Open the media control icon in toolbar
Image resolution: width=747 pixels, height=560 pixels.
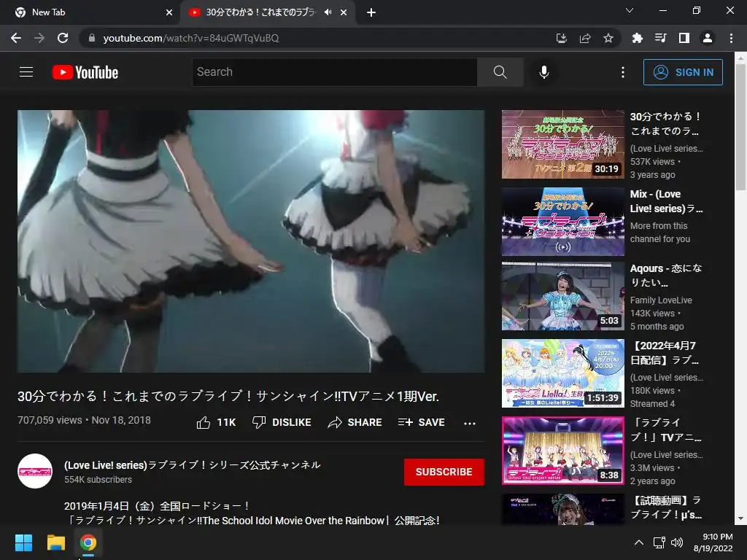pyautogui.click(x=660, y=38)
